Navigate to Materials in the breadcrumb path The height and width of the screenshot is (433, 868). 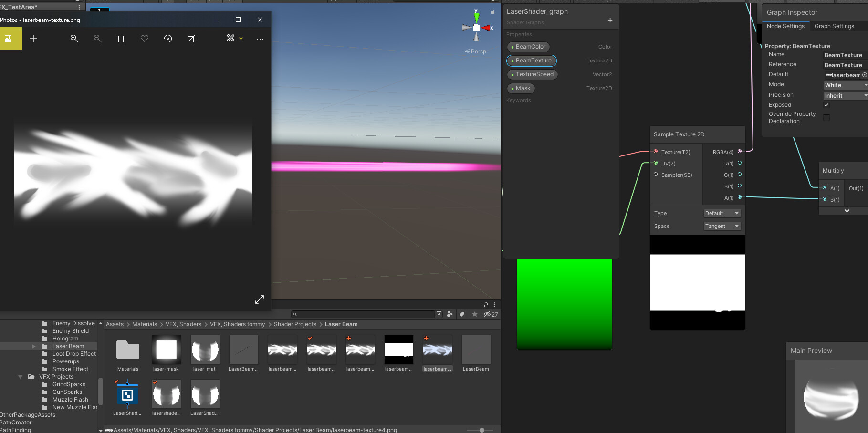(144, 324)
